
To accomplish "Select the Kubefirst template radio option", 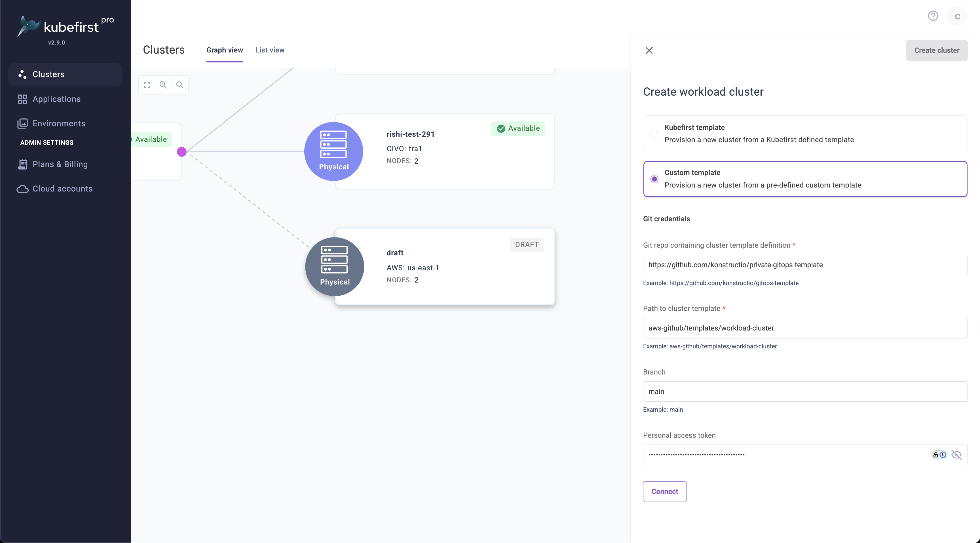I will coord(654,134).
